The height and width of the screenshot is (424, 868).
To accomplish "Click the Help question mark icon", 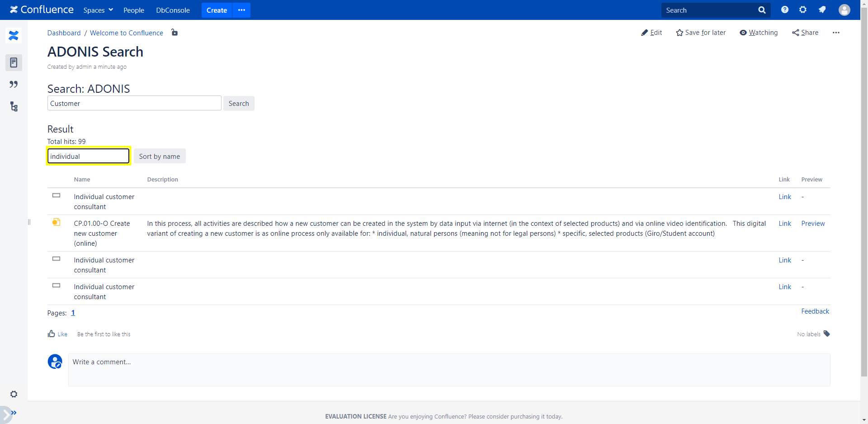I will pos(784,10).
